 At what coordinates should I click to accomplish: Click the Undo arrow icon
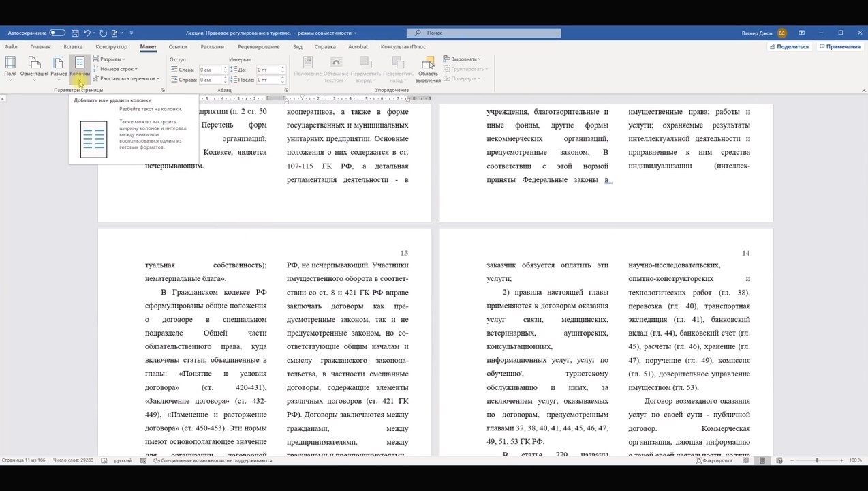(x=87, y=33)
